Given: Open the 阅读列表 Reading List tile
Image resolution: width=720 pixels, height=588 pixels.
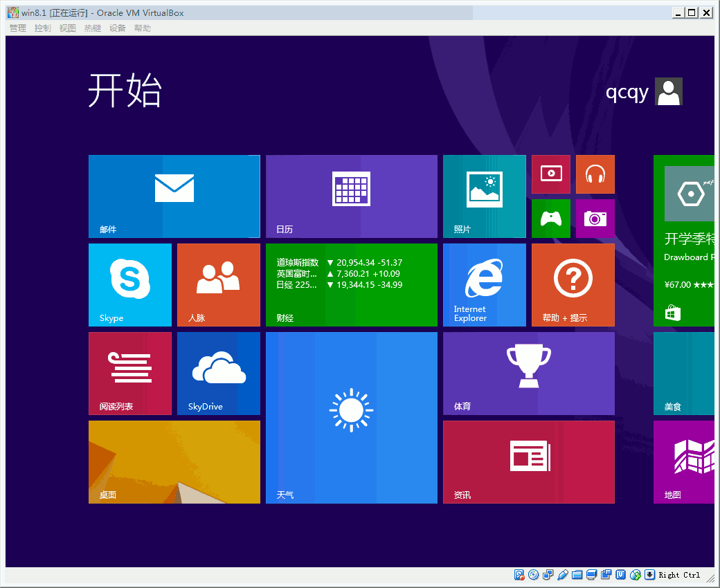Looking at the screenshot, I should point(130,374).
